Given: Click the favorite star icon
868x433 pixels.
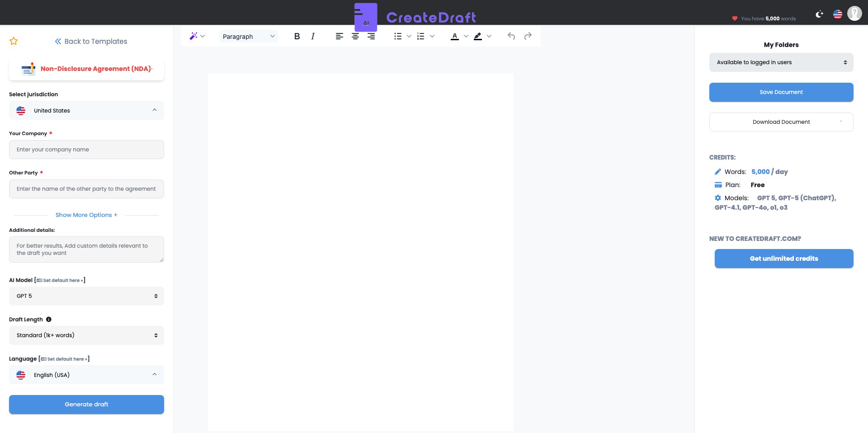Looking at the screenshot, I should point(14,41).
